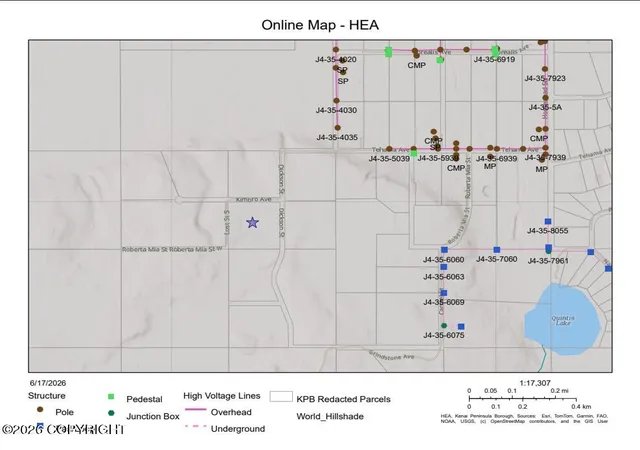Click the J4-35-6060 label
The image size is (640, 450).
pyautogui.click(x=444, y=260)
